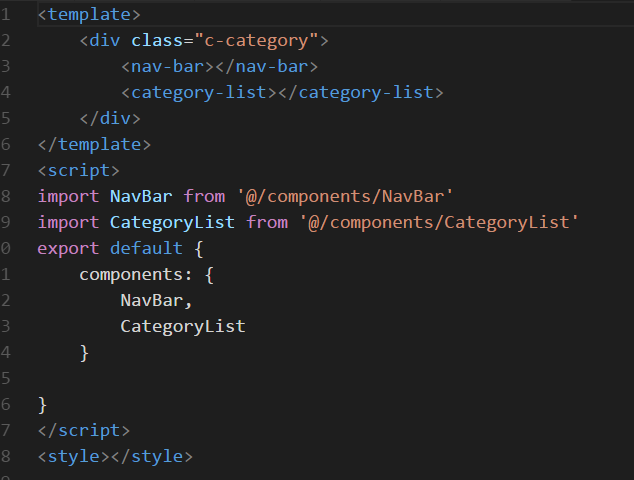Click the '@/components/NavBar' import path

tap(345, 197)
